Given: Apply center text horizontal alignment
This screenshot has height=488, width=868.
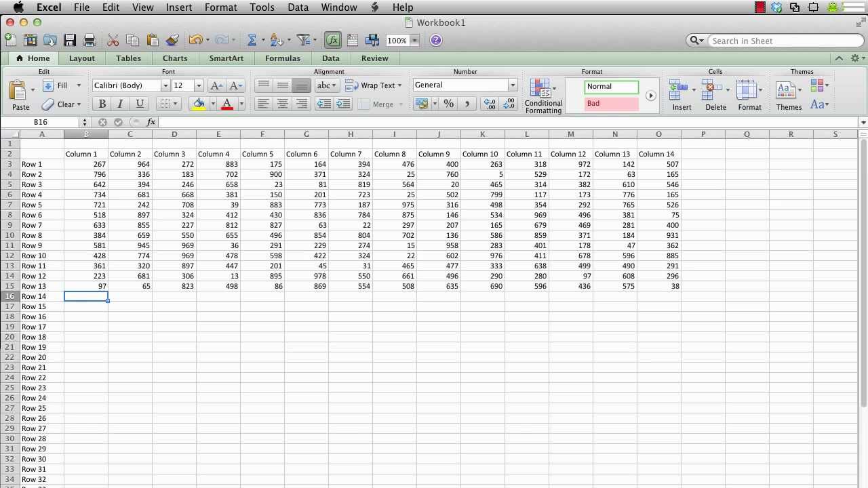Looking at the screenshot, I should 283,104.
